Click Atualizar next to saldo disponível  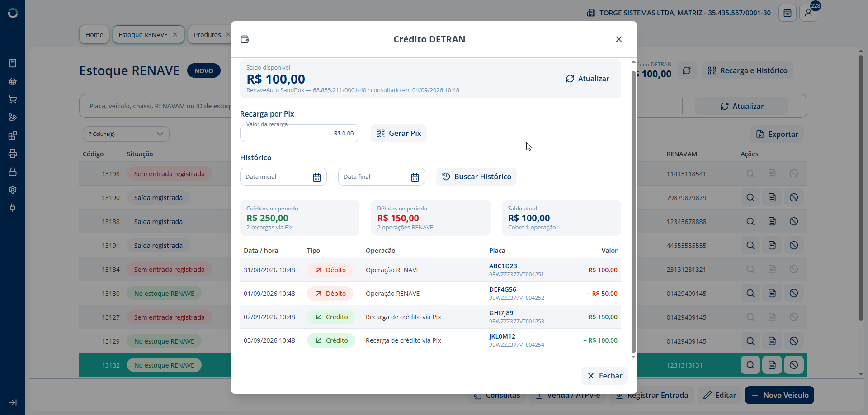(x=587, y=79)
